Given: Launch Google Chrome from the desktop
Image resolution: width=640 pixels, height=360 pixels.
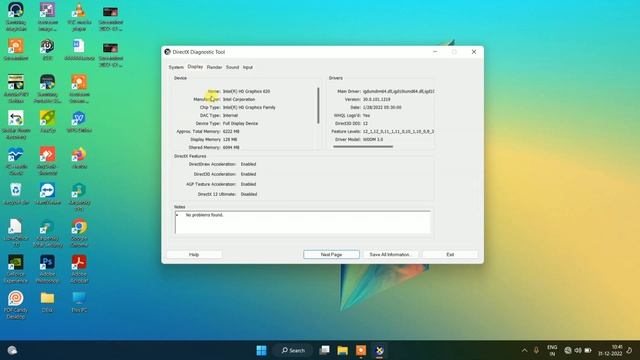Looking at the screenshot, I should (79, 233).
